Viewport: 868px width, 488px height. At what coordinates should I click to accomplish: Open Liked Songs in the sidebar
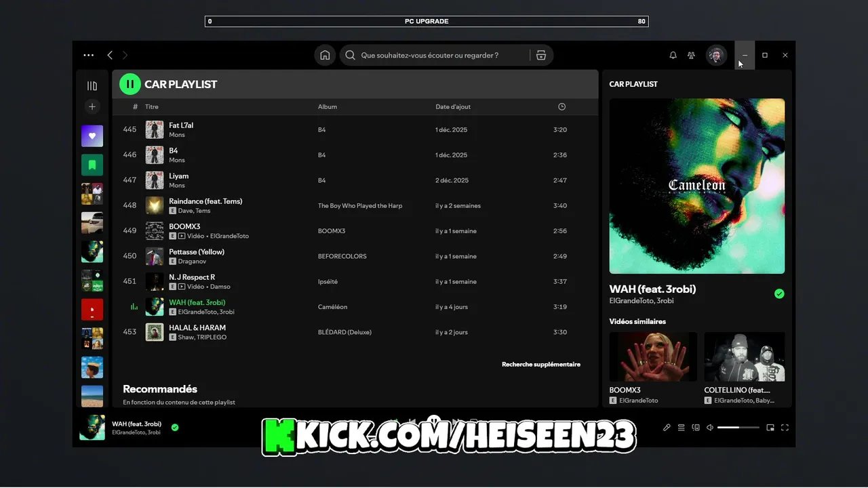tap(92, 136)
